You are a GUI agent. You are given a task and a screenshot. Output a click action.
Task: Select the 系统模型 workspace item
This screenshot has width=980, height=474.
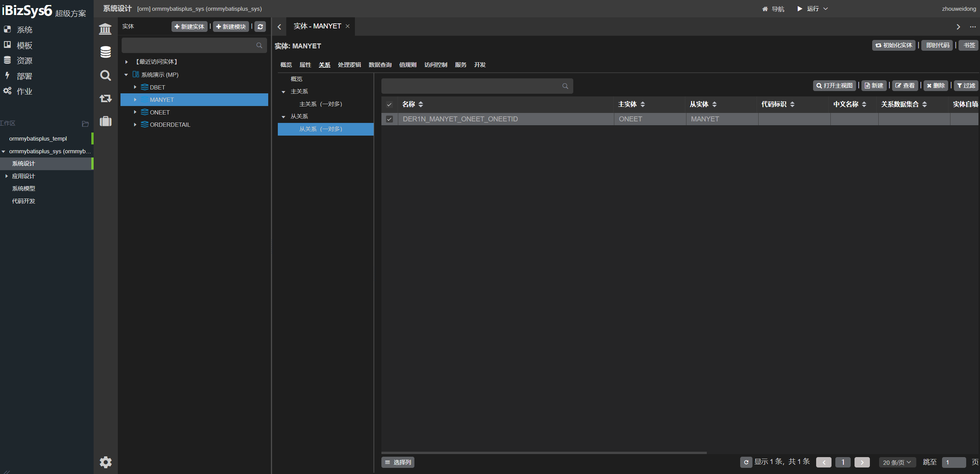pyautogui.click(x=23, y=189)
